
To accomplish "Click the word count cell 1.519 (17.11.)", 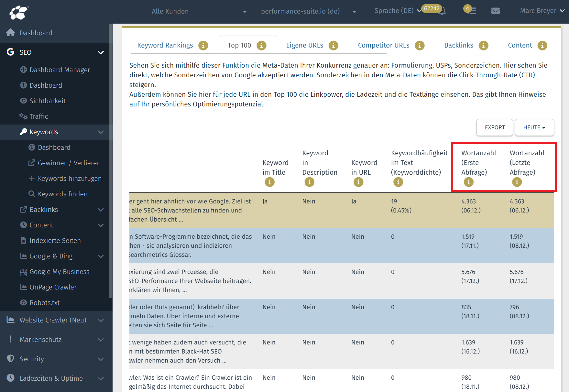I will pyautogui.click(x=470, y=241).
